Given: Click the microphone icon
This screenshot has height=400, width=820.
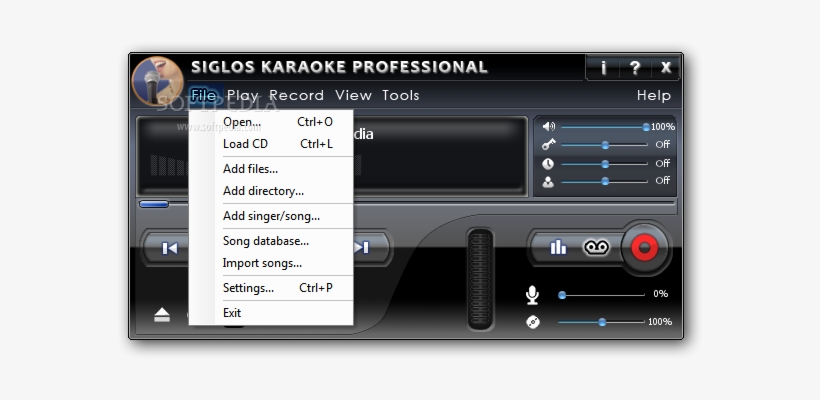Looking at the screenshot, I should (x=532, y=295).
